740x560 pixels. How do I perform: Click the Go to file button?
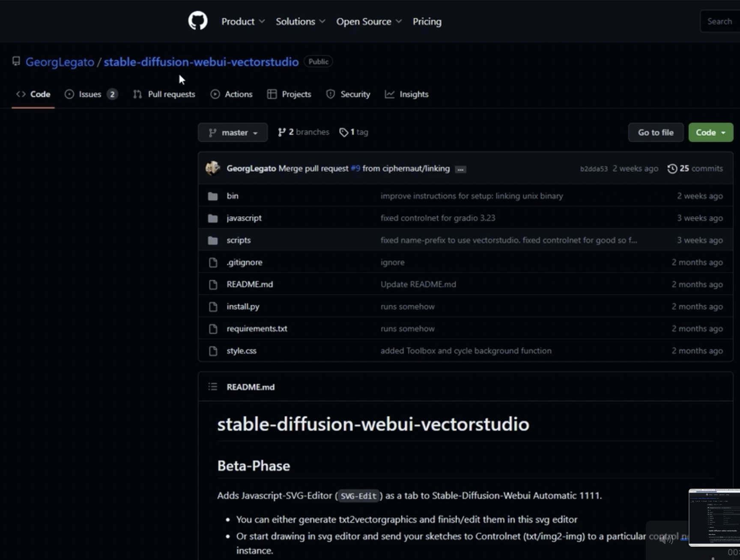[x=656, y=132]
